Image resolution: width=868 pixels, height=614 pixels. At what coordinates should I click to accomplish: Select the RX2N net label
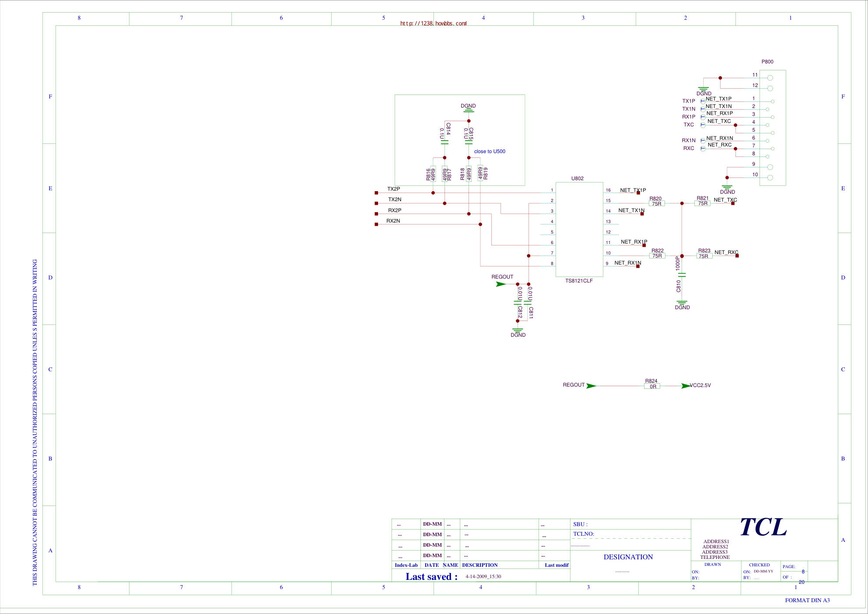pos(393,221)
